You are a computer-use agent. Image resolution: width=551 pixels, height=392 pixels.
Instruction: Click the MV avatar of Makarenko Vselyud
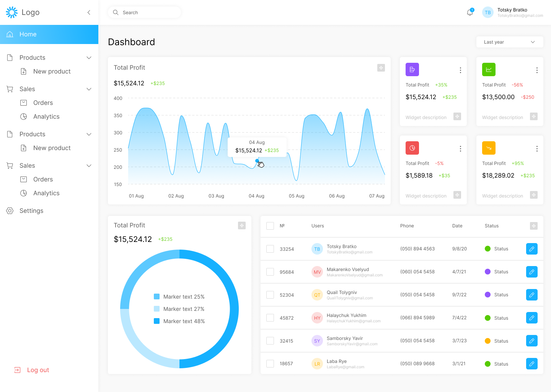pos(317,272)
